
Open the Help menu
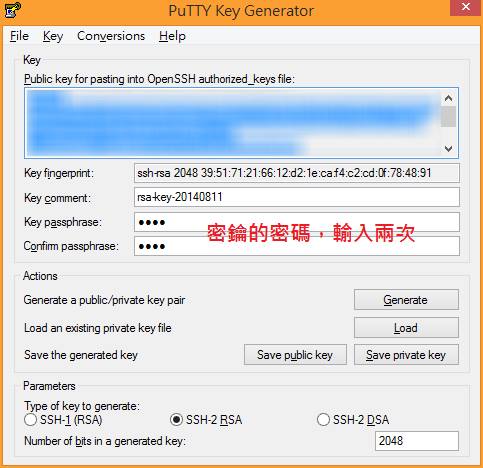[172, 36]
